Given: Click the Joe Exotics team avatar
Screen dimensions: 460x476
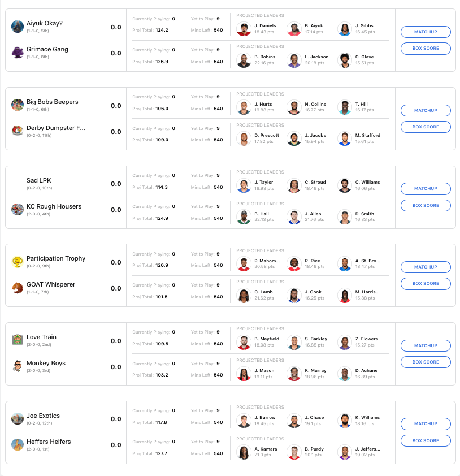Looking at the screenshot, I should pyautogui.click(x=18, y=419).
